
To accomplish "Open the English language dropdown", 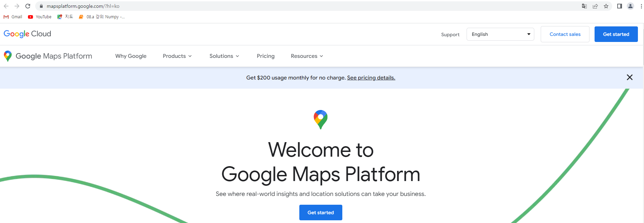I will coord(500,34).
